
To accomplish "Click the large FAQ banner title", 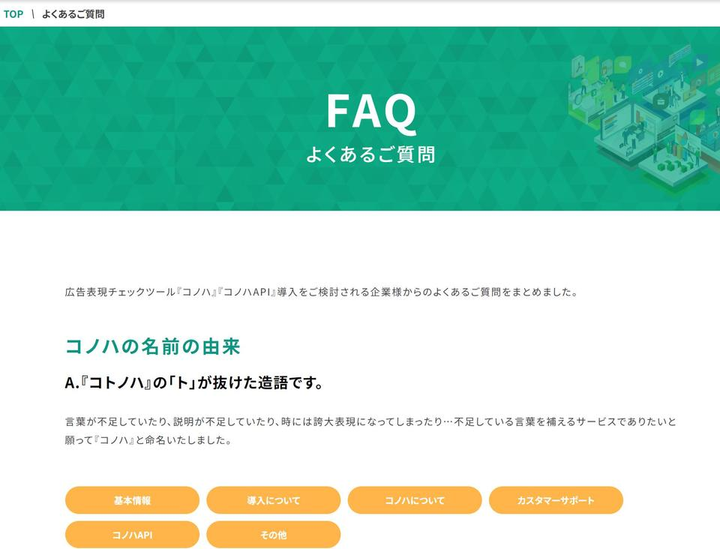I will point(371,111).
